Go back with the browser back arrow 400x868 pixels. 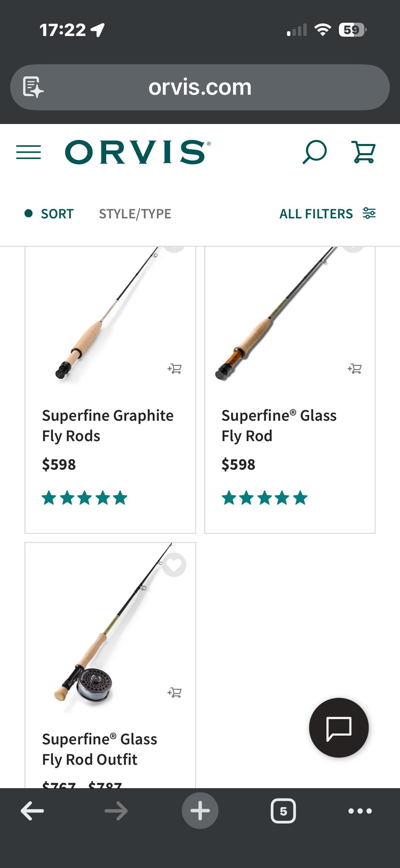[x=32, y=811]
